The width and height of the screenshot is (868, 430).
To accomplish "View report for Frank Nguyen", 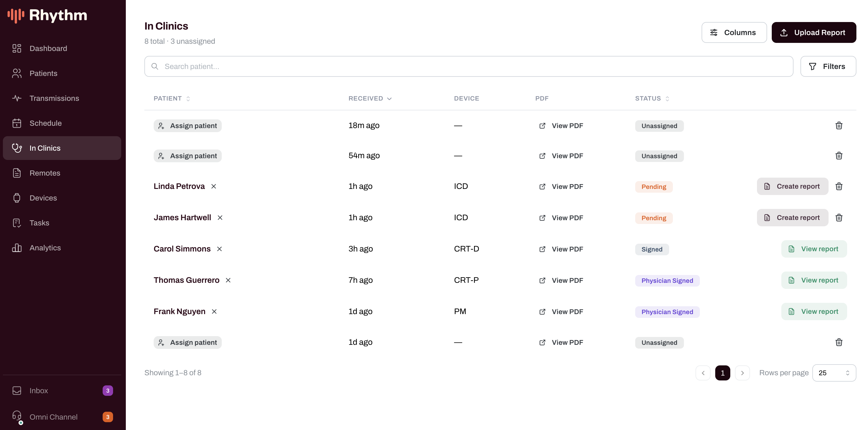I will [814, 311].
